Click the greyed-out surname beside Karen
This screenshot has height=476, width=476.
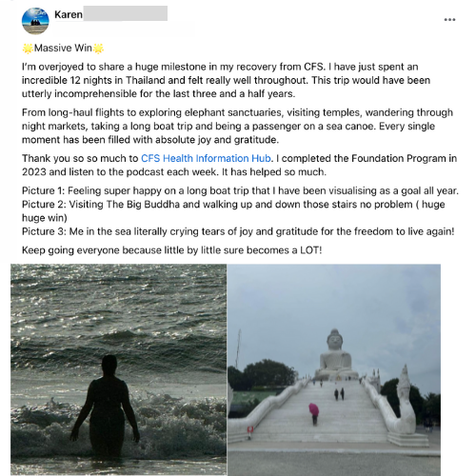click(126, 13)
